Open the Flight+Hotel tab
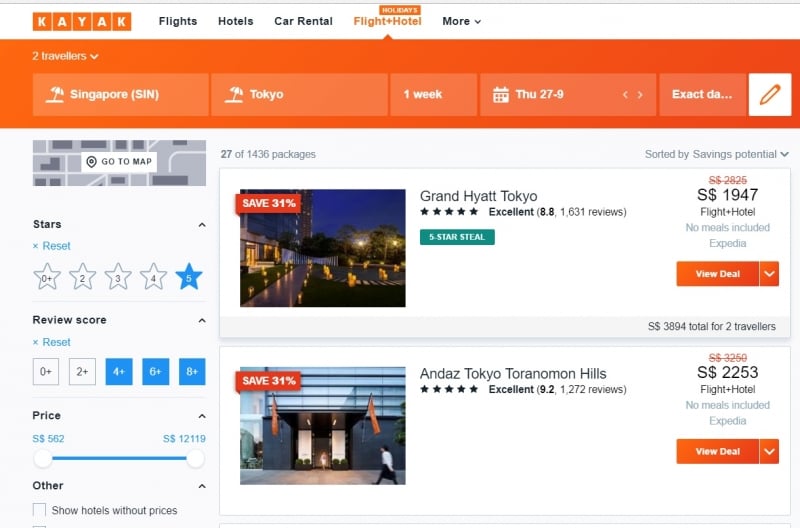Image resolution: width=800 pixels, height=528 pixels. (387, 21)
